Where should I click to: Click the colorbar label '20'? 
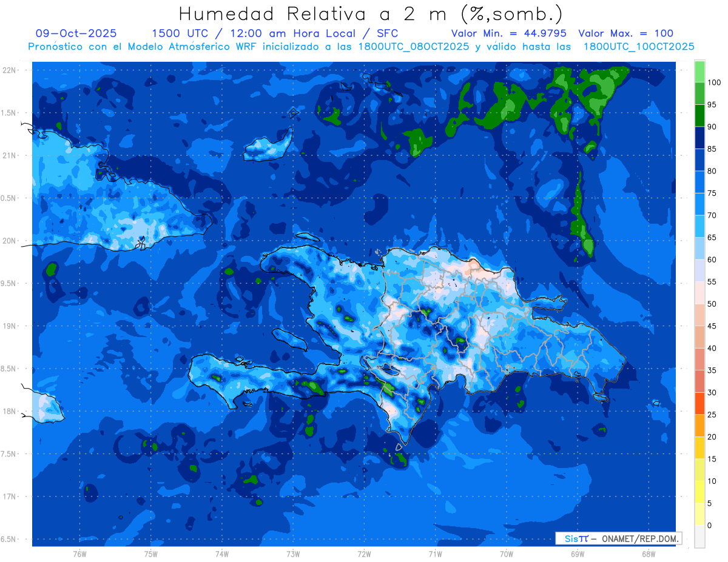pos(712,437)
